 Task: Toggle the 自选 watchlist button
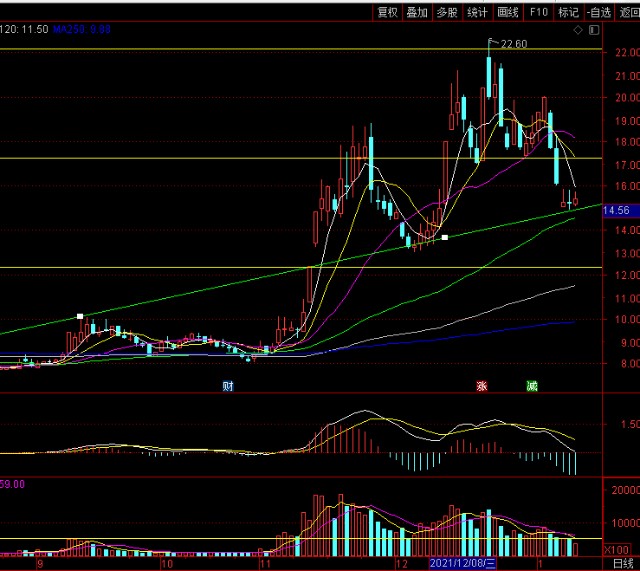coord(598,12)
